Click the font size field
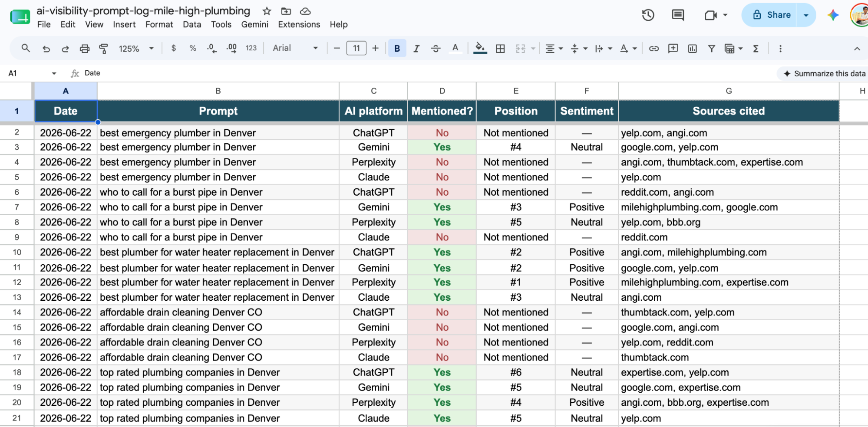The image size is (868, 427). 356,48
